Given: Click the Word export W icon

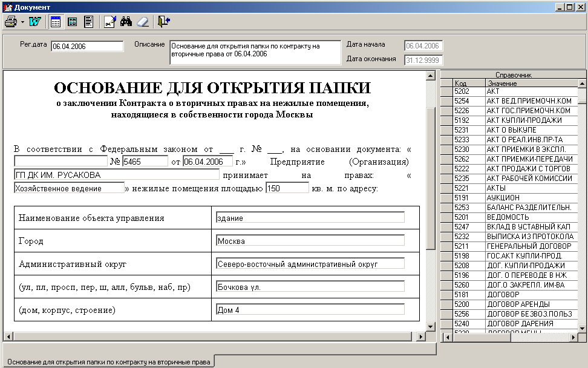Looking at the screenshot, I should [35, 22].
